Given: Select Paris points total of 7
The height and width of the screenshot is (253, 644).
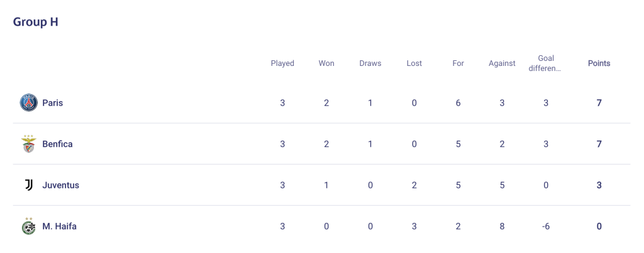Looking at the screenshot, I should click(x=599, y=102).
